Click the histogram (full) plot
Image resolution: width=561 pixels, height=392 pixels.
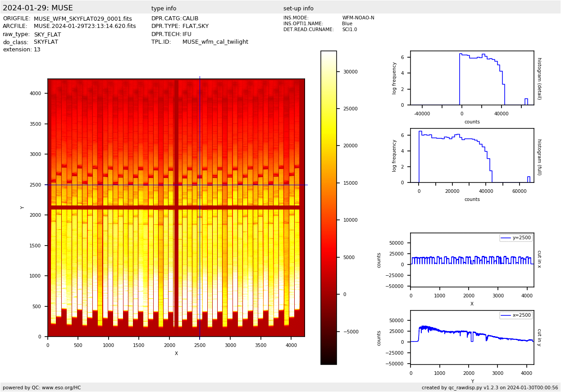pos(472,155)
